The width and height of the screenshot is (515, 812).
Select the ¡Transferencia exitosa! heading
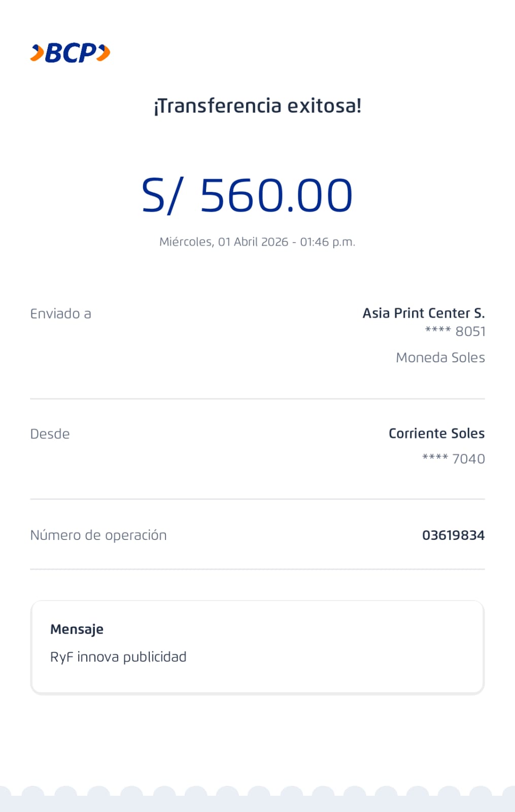click(x=257, y=106)
